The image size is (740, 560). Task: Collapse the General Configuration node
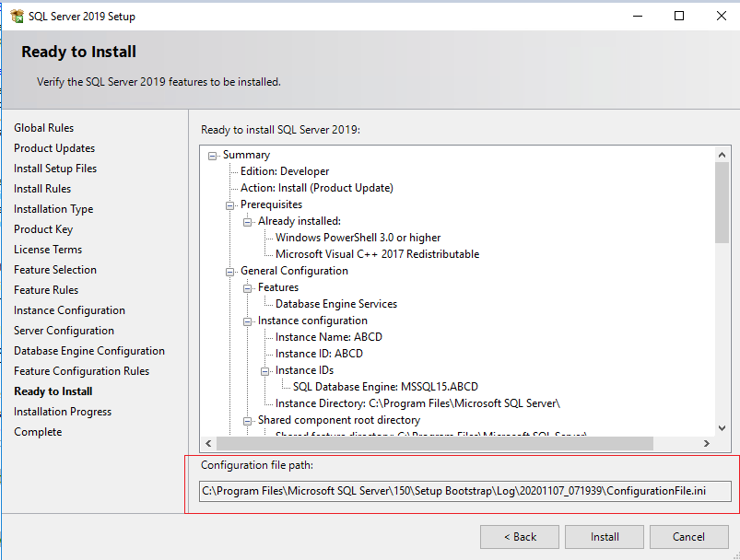pyautogui.click(x=229, y=270)
